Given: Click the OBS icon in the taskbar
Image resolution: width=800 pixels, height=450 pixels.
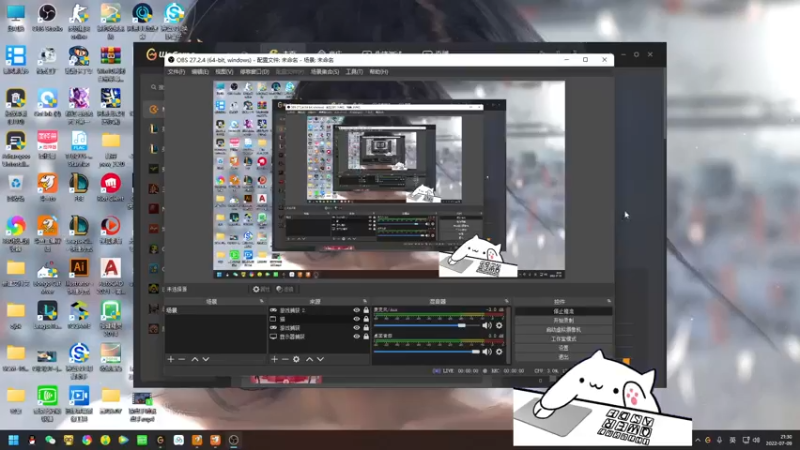Looking at the screenshot, I should pyautogui.click(x=234, y=440).
